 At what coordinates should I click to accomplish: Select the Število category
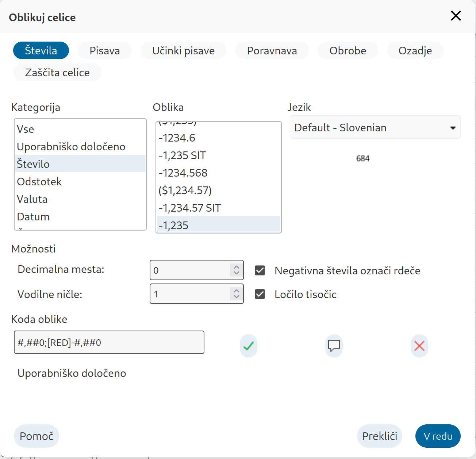pos(80,164)
